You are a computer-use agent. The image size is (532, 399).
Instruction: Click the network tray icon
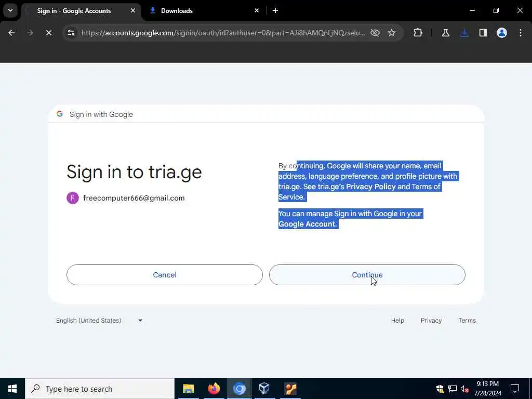(x=453, y=389)
